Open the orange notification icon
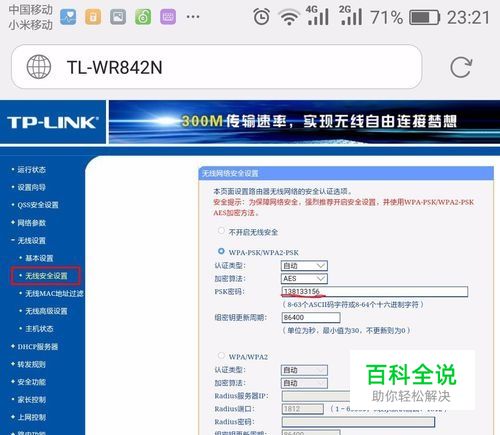 [93, 17]
